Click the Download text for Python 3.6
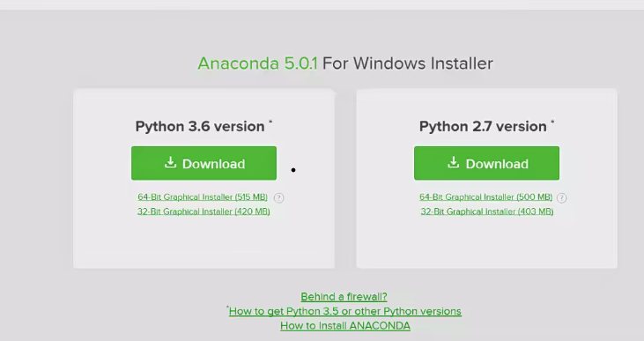 point(213,164)
